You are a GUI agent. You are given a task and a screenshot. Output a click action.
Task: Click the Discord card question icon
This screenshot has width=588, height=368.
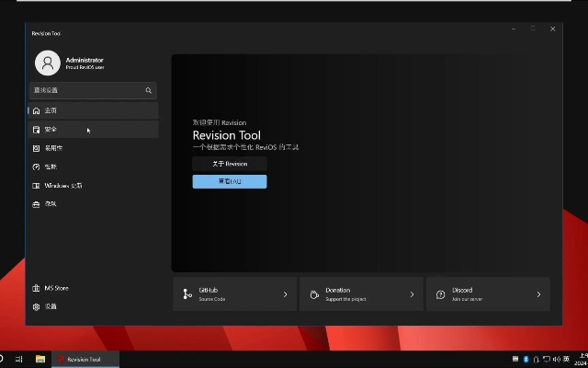[441, 294]
